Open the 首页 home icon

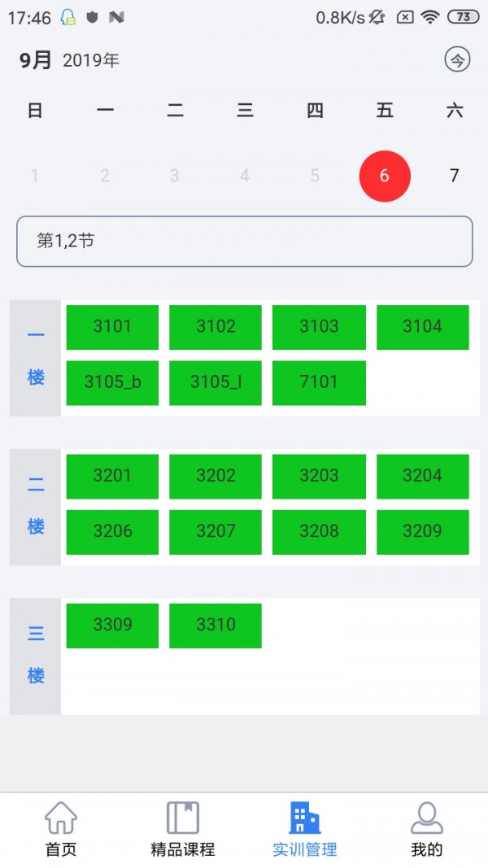click(61, 818)
